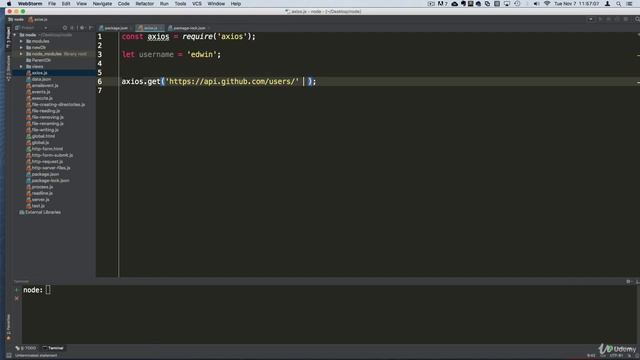Hide the Project panel with hide icon
Viewport: 640px width, 360px height.
coord(91,28)
